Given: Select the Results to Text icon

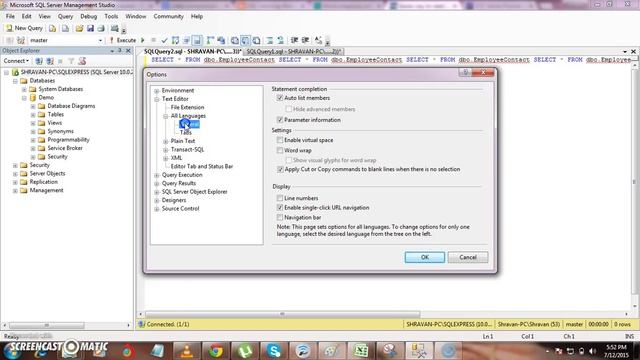Looking at the screenshot, I should [x=235, y=40].
